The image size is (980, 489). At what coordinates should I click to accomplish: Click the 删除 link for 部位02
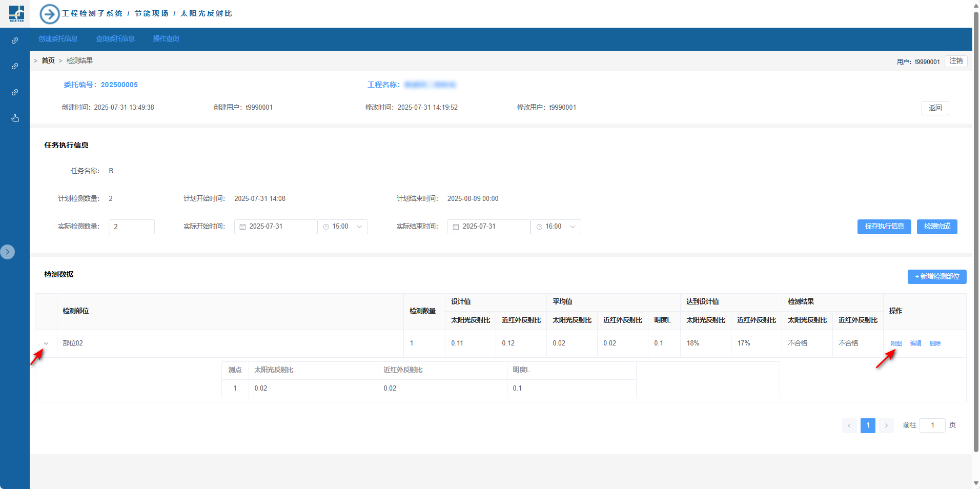coord(935,343)
